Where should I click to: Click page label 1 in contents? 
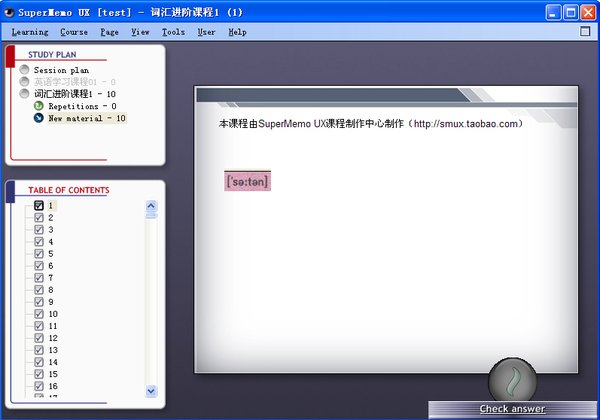pos(51,206)
